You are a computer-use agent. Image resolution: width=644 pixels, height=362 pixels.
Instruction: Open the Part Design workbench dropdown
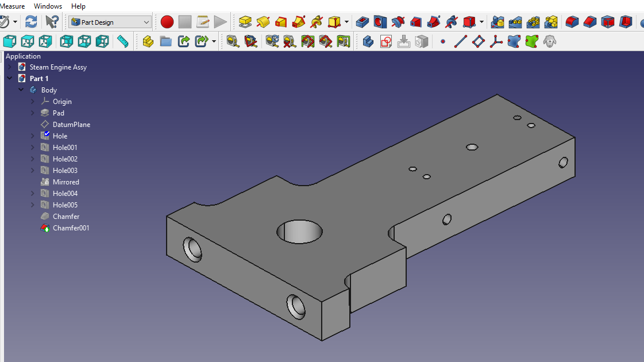pyautogui.click(x=110, y=22)
